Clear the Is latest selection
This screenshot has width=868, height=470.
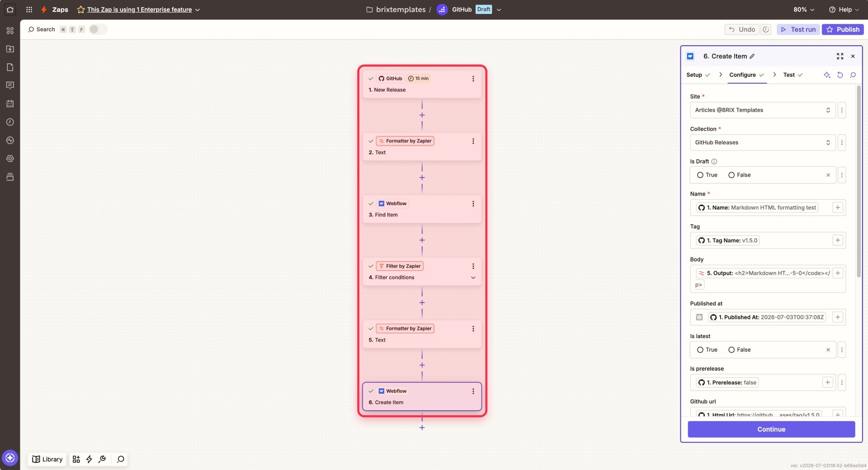828,350
